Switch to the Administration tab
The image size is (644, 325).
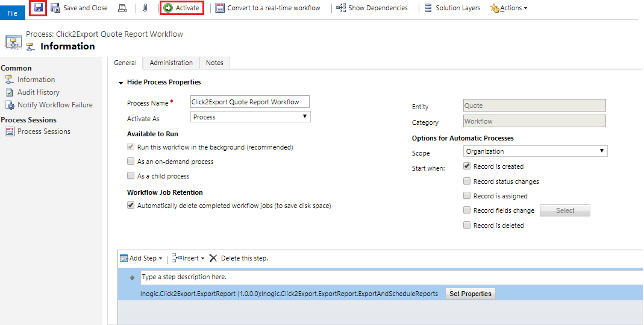click(x=171, y=63)
